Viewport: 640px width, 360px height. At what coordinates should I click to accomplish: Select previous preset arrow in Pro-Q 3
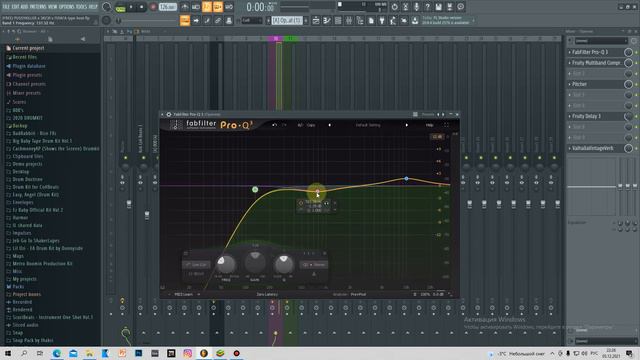[330, 125]
